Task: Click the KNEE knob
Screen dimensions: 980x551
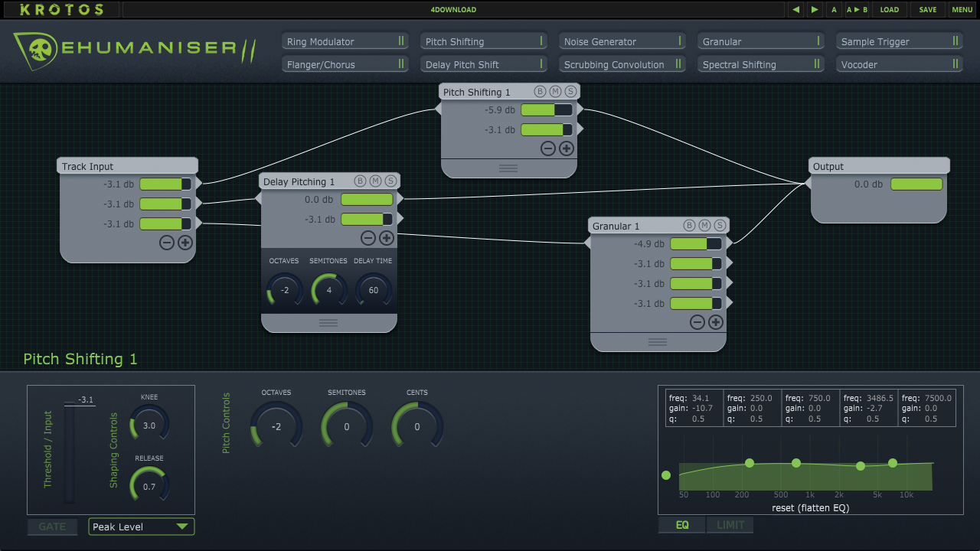Action: pyautogui.click(x=149, y=425)
